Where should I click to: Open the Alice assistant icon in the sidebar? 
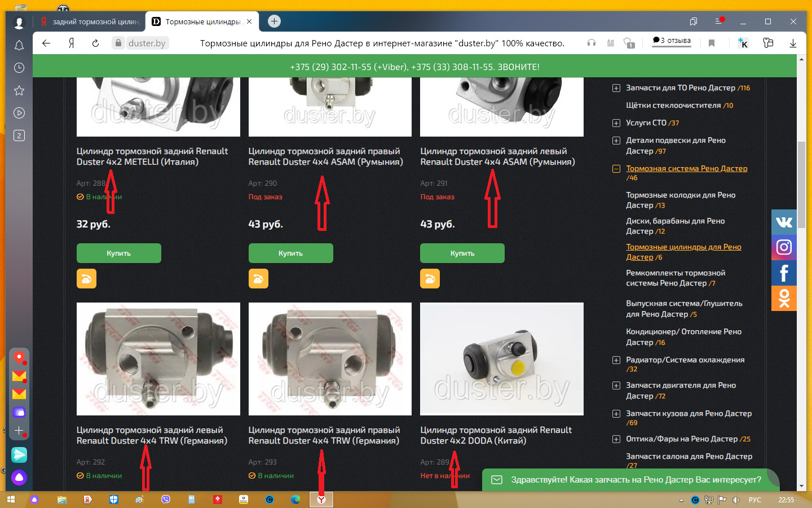pyautogui.click(x=19, y=478)
